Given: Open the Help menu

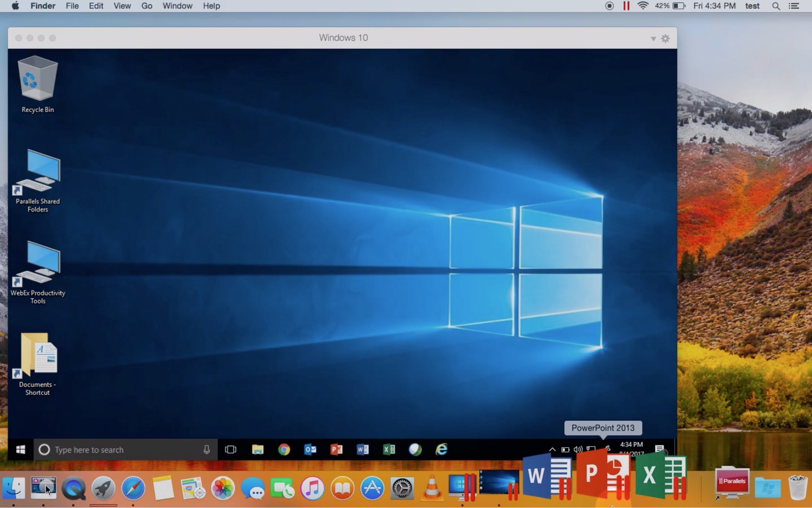Looking at the screenshot, I should 211,6.
